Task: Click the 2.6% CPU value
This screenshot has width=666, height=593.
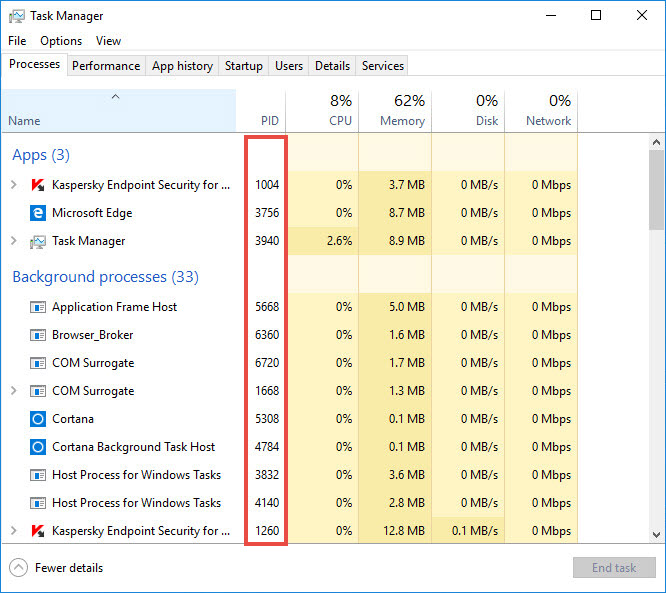Action: (339, 241)
